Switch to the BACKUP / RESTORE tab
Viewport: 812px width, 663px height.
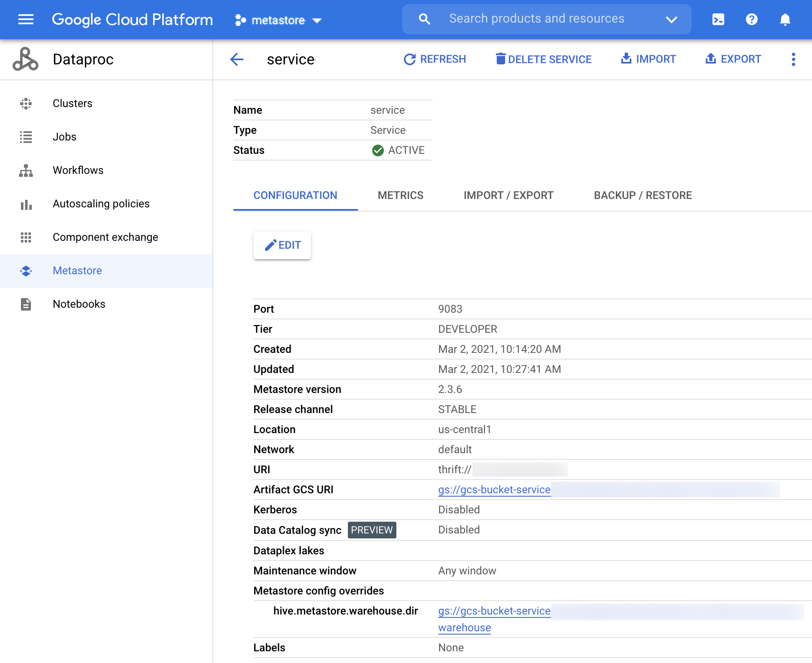642,196
